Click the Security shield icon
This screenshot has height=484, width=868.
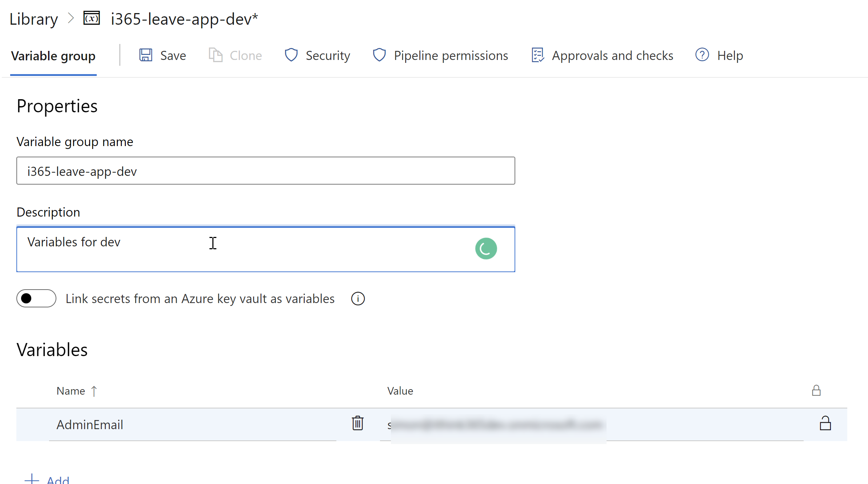tap(291, 55)
